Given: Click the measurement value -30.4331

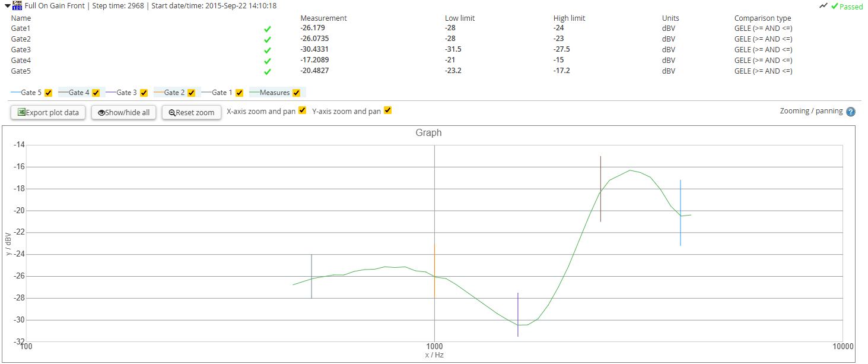Looking at the screenshot, I should [314, 49].
